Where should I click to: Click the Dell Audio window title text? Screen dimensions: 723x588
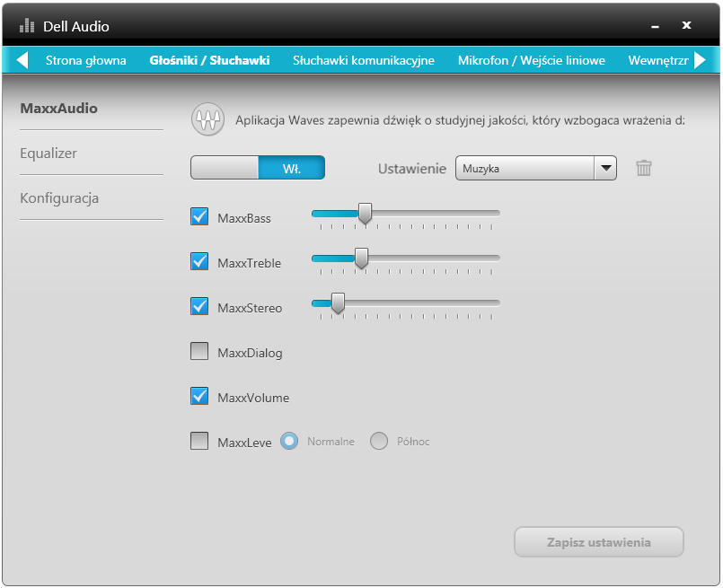[76, 26]
